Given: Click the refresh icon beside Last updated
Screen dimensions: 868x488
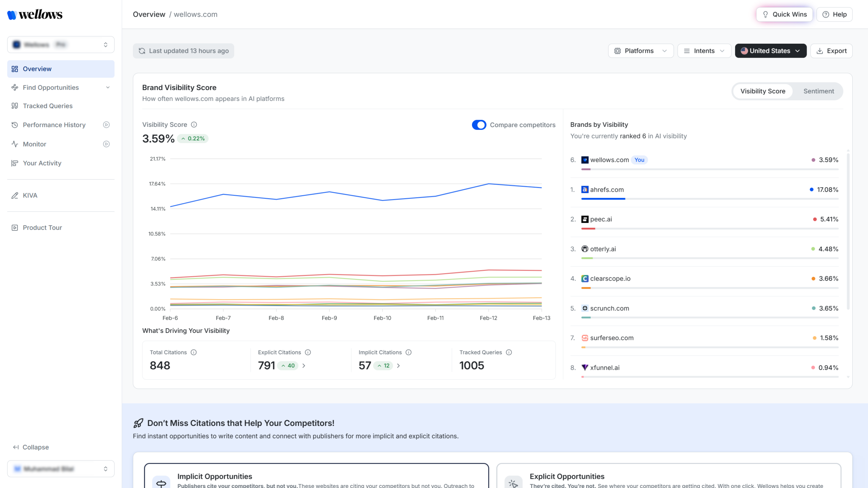Looking at the screenshot, I should point(142,51).
